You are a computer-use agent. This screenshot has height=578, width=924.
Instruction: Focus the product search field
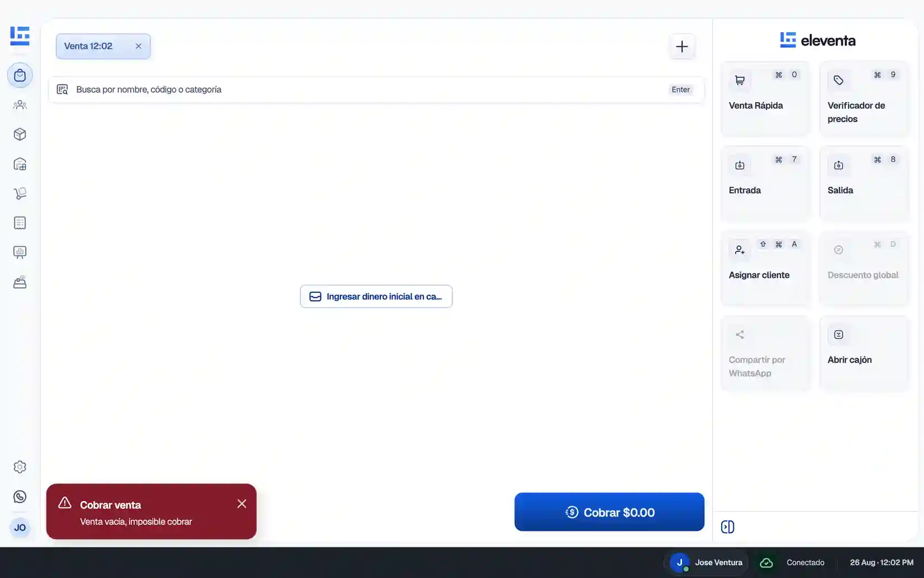(376, 89)
